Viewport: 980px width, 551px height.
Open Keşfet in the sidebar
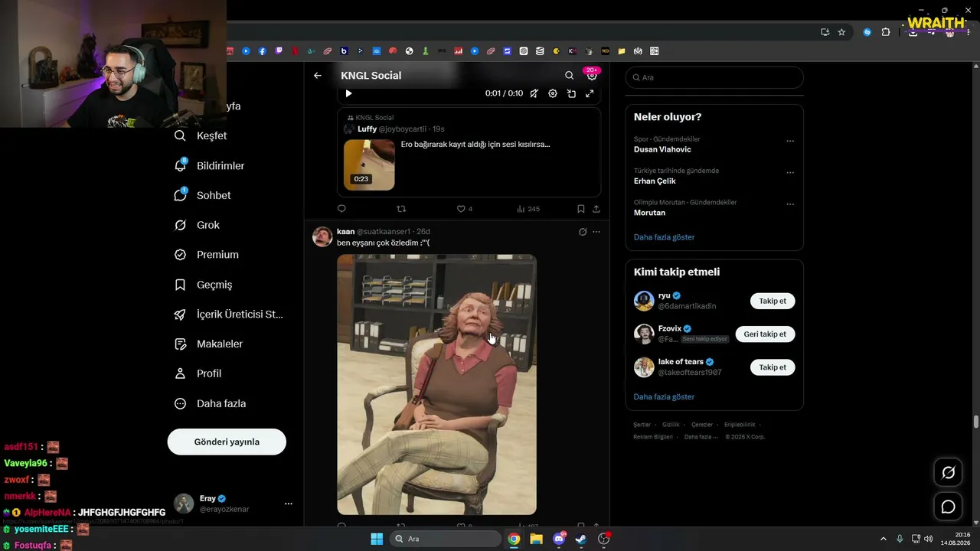[x=201, y=135]
